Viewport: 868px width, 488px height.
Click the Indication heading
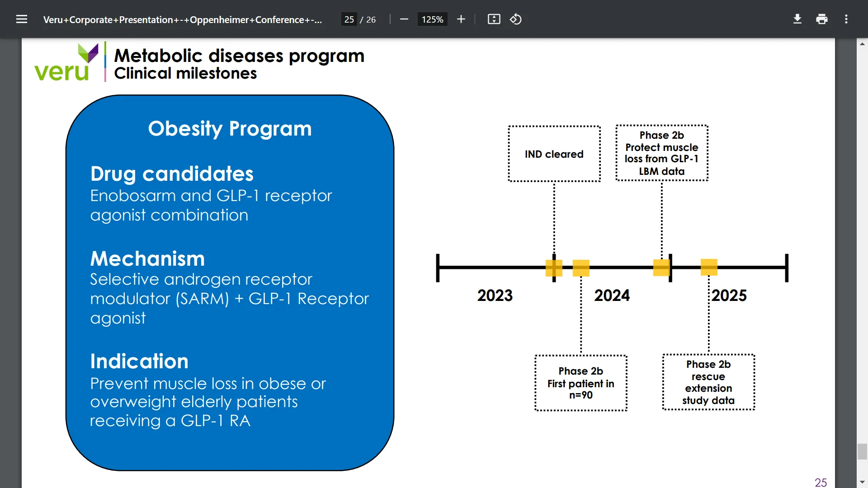click(139, 361)
